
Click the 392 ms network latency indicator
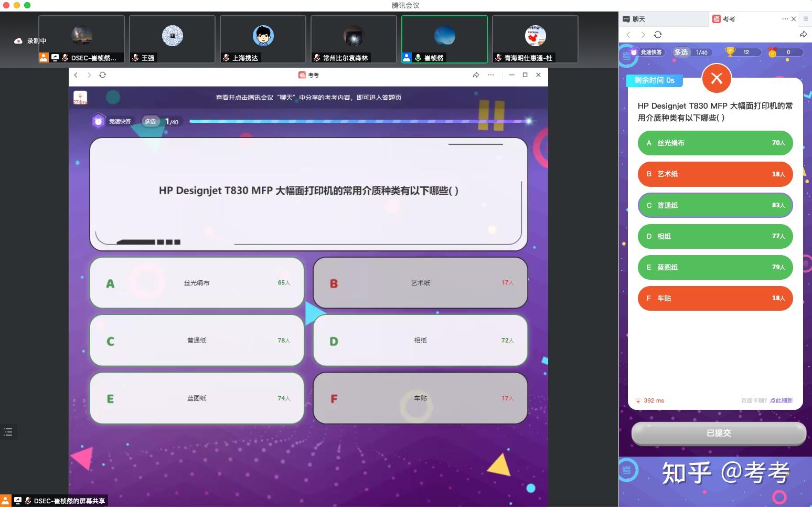pyautogui.click(x=650, y=400)
